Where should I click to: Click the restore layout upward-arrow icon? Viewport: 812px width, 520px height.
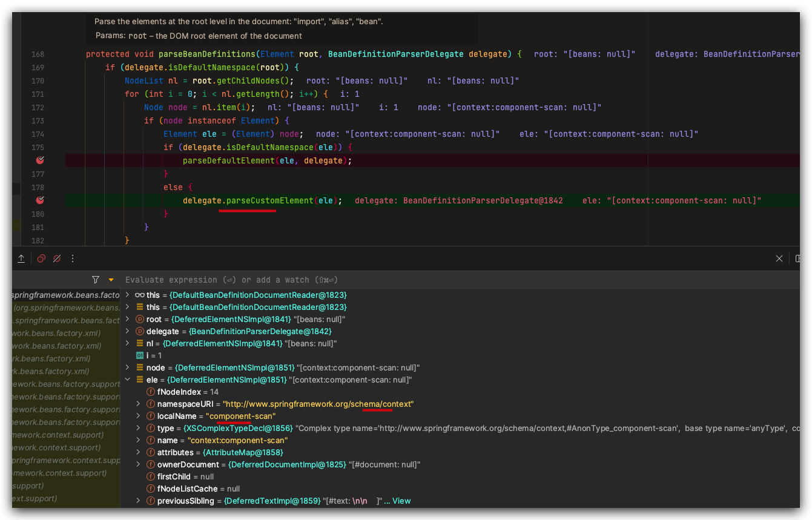coord(21,258)
